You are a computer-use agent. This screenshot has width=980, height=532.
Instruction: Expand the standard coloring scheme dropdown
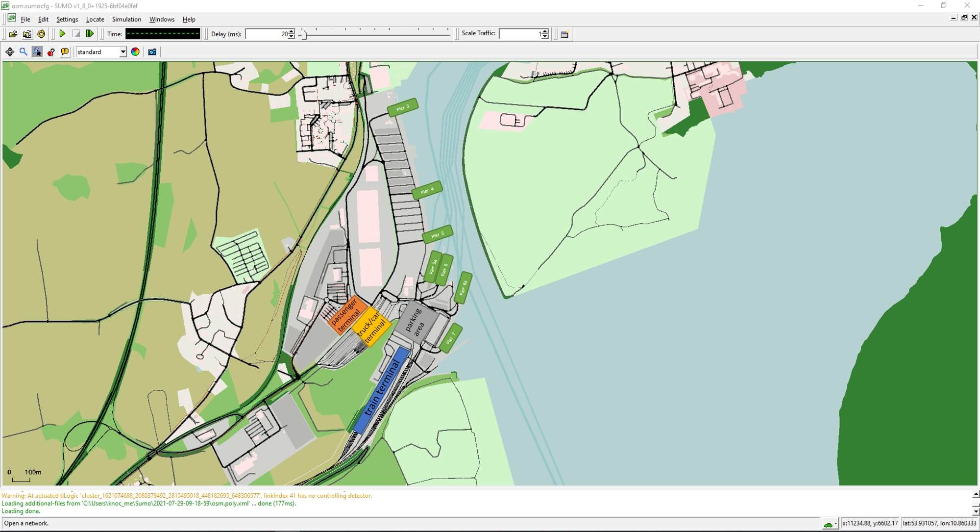point(122,52)
